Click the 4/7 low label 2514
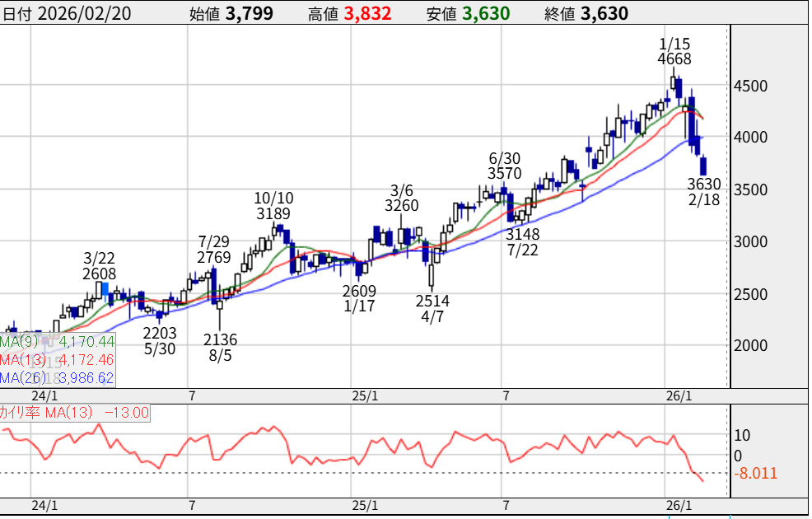 tap(432, 302)
